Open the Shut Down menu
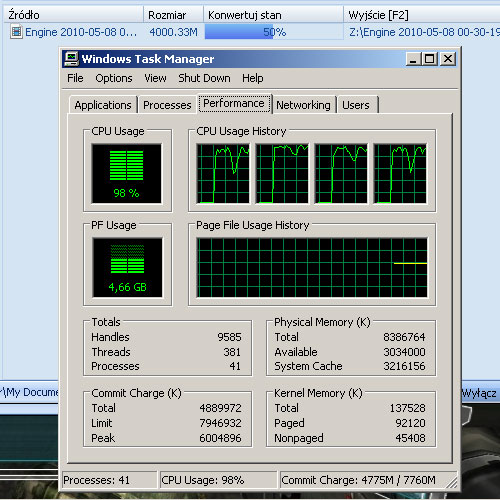Image resolution: width=500 pixels, height=500 pixels. click(204, 78)
